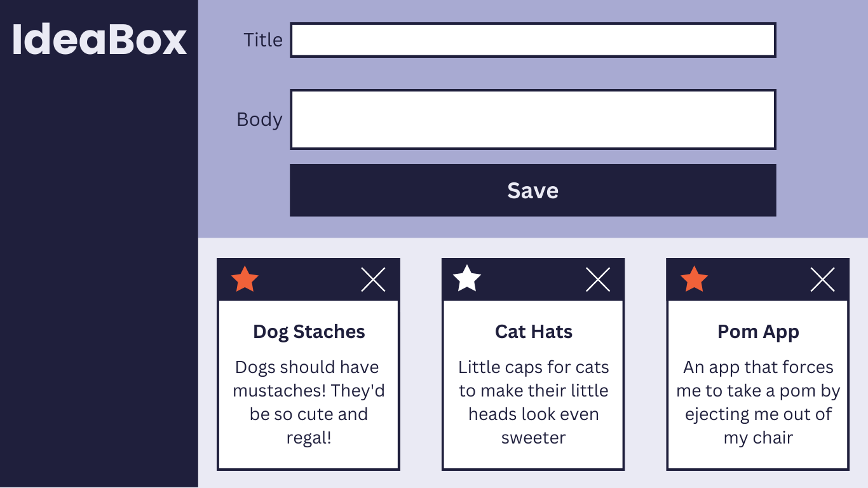The image size is (868, 488).
Task: Toggle the orange star on Pom App
Action: pyautogui.click(x=694, y=280)
